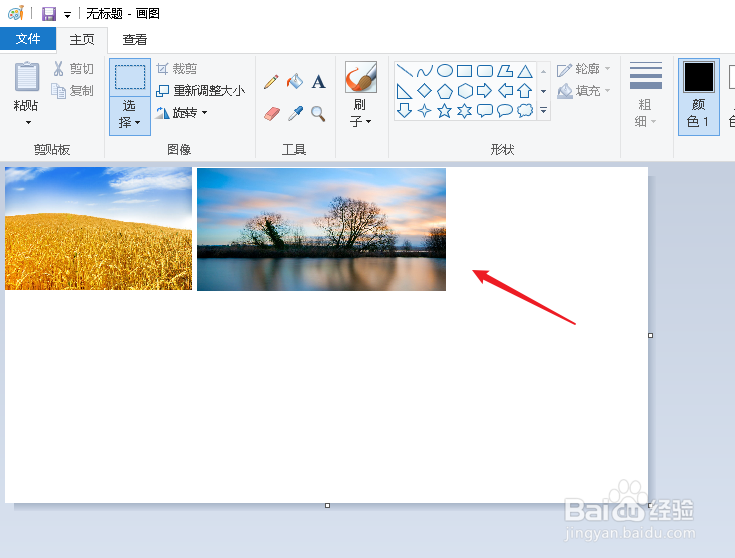Choose the right arrow shape
735x558 pixels.
click(x=485, y=90)
